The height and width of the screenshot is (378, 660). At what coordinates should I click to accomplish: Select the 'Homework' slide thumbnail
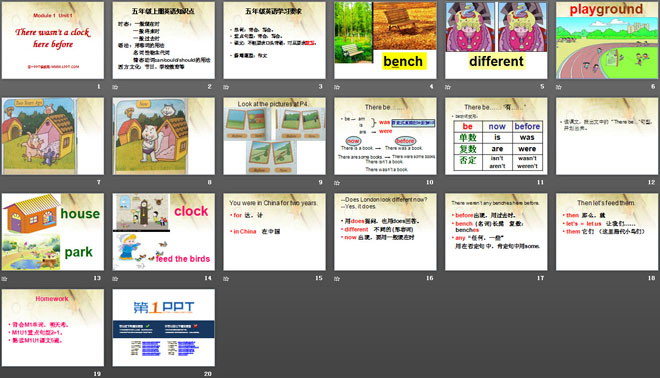click(x=53, y=327)
